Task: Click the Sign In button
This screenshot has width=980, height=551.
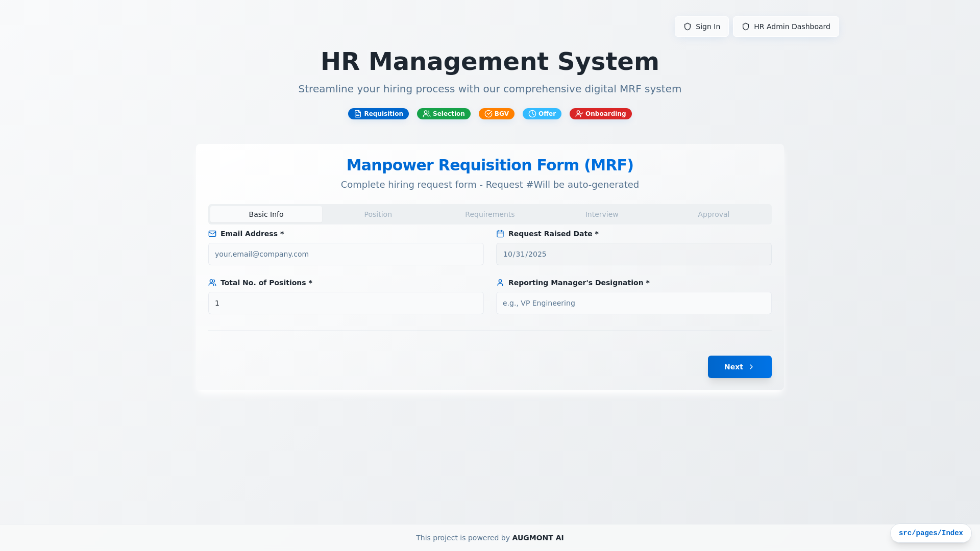Action: coord(702,27)
